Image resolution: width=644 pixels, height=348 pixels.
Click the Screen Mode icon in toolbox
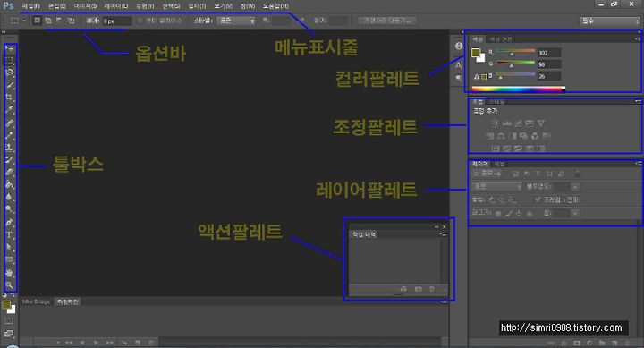9,334
